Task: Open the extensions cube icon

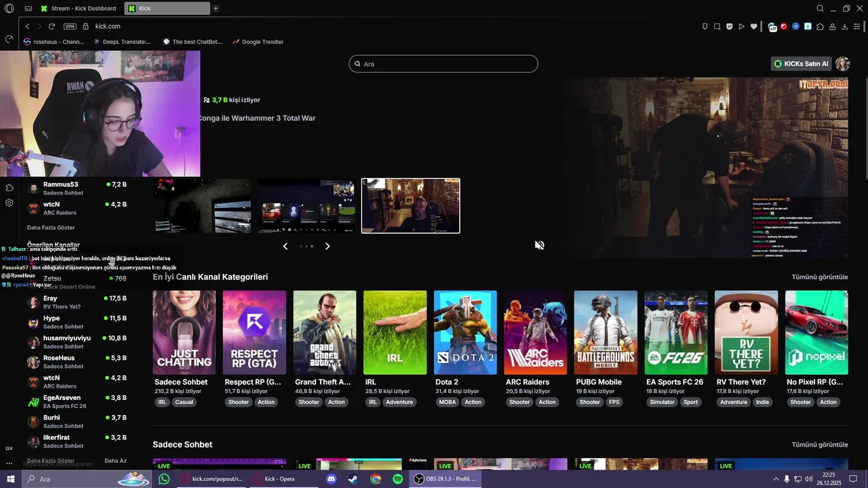Action: [x=821, y=26]
